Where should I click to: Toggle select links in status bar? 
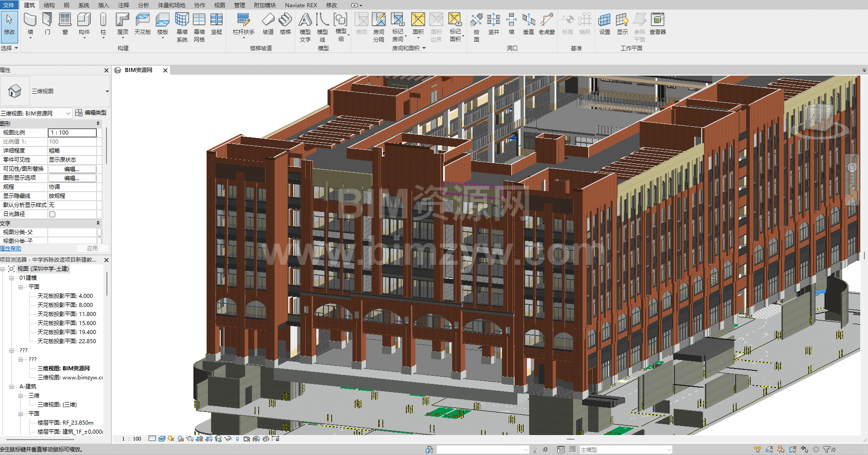pos(757,450)
